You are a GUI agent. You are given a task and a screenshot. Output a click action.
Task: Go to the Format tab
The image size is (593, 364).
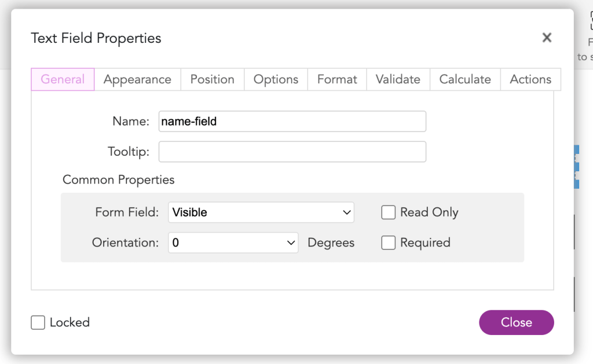coord(337,79)
